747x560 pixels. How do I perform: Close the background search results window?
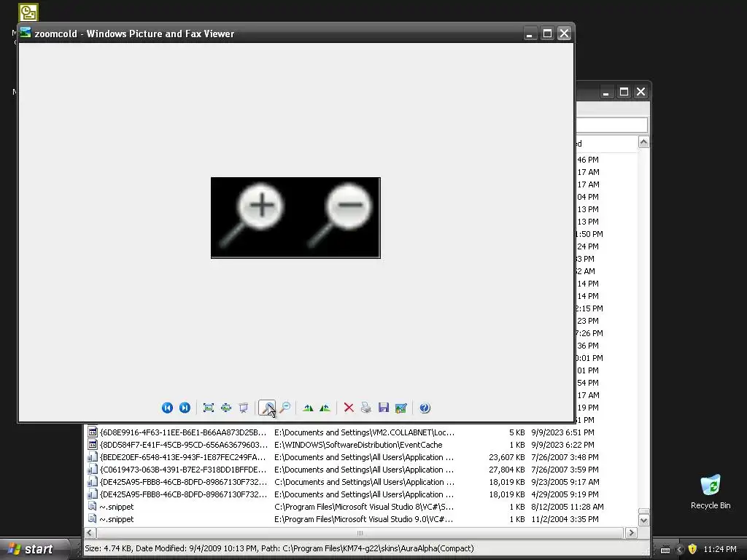coord(640,92)
